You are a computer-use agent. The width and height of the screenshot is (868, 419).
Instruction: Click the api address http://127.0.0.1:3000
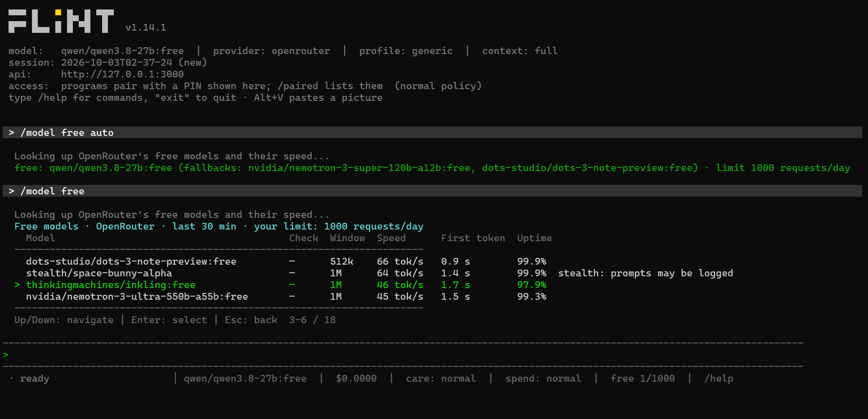pos(122,74)
